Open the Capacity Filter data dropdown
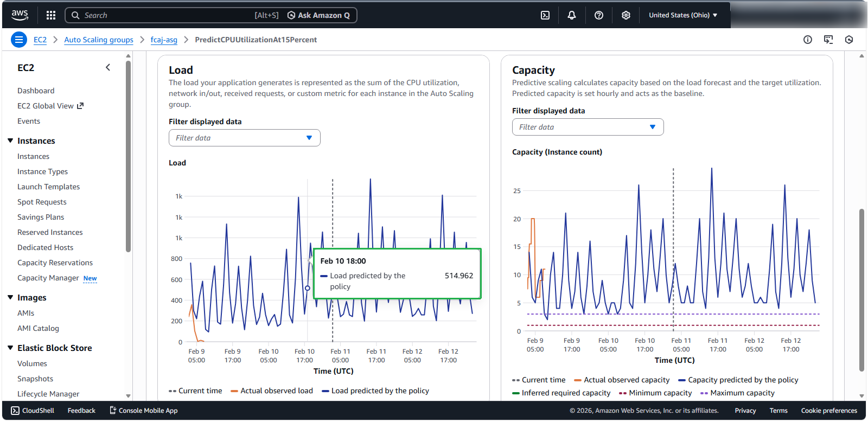Viewport: 868px width, 422px height. (588, 127)
